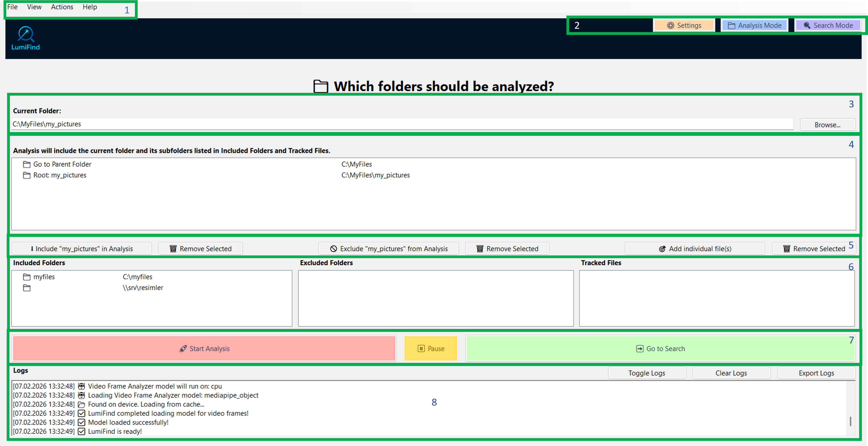Click 'Found on device. Loading from cache...' log entry
Image resolution: width=868 pixels, height=446 pixels.
click(109, 404)
